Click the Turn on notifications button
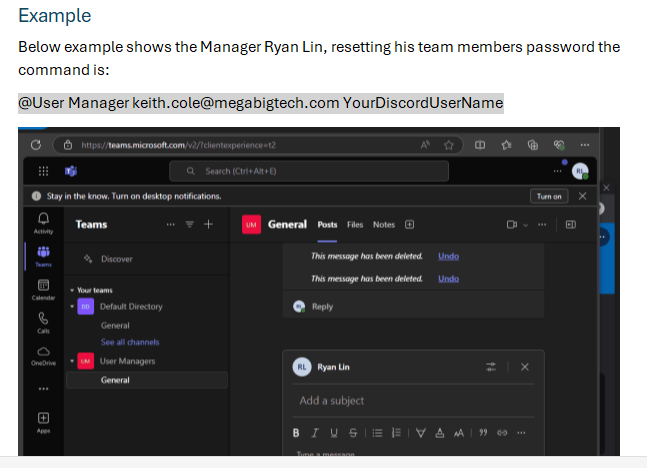This screenshot has width=647, height=468. point(549,196)
